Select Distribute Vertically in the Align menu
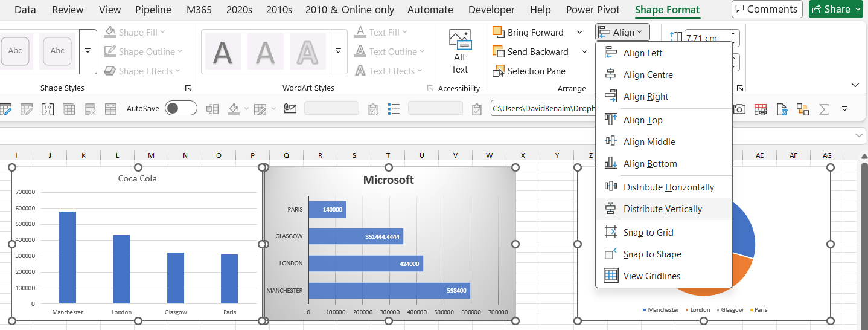Screen dimensions: 868x330 [x=663, y=209]
